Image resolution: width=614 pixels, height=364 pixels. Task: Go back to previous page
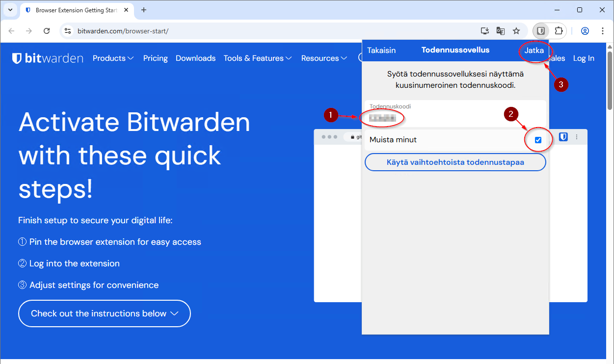click(x=12, y=31)
